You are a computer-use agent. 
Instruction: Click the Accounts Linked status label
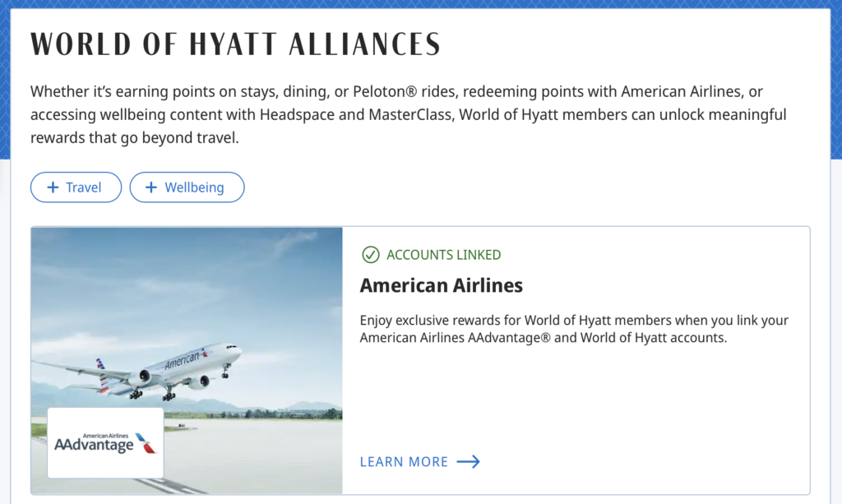(x=443, y=255)
